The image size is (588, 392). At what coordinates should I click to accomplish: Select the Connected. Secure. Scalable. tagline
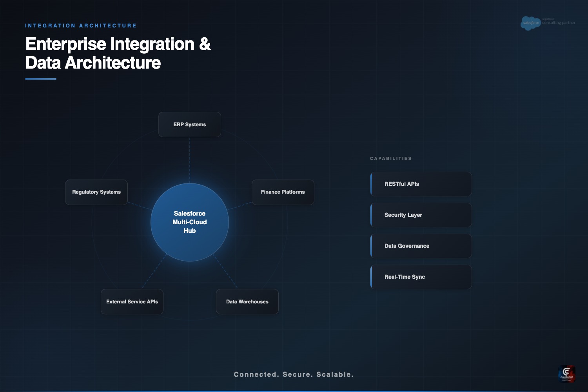pyautogui.click(x=294, y=374)
